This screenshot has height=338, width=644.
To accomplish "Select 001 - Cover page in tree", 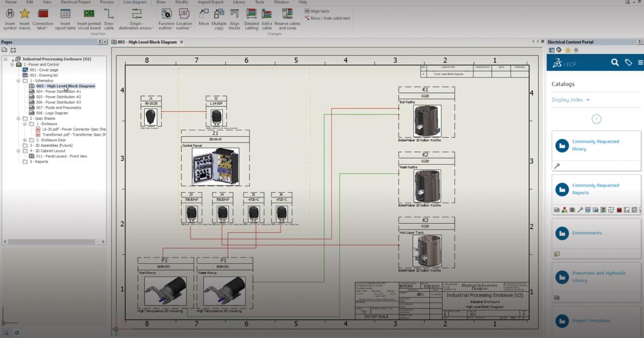I will (43, 70).
